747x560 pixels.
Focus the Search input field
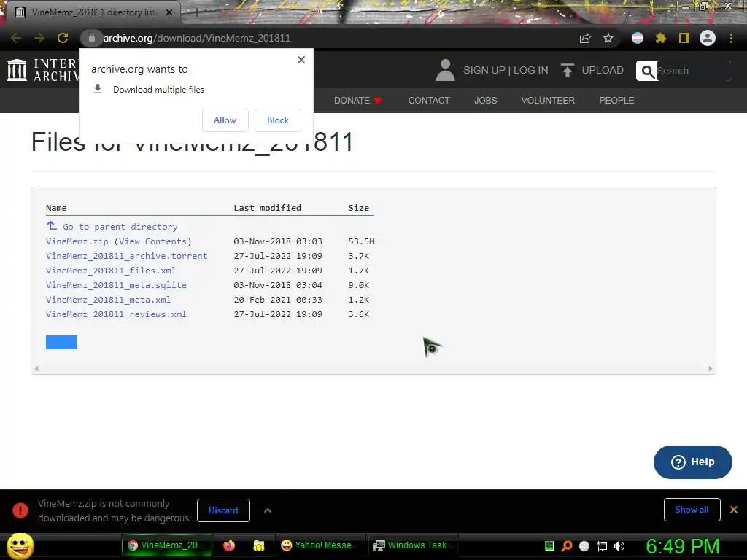tap(693, 71)
